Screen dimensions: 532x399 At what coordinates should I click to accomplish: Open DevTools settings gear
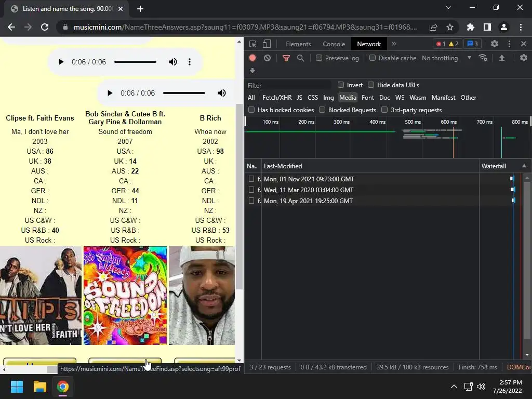click(x=495, y=44)
